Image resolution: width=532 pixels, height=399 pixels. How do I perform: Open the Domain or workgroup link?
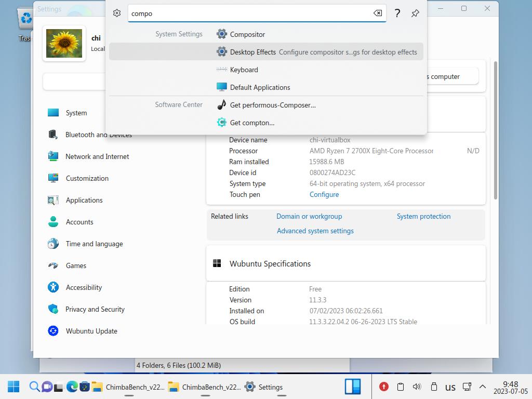[x=309, y=216]
